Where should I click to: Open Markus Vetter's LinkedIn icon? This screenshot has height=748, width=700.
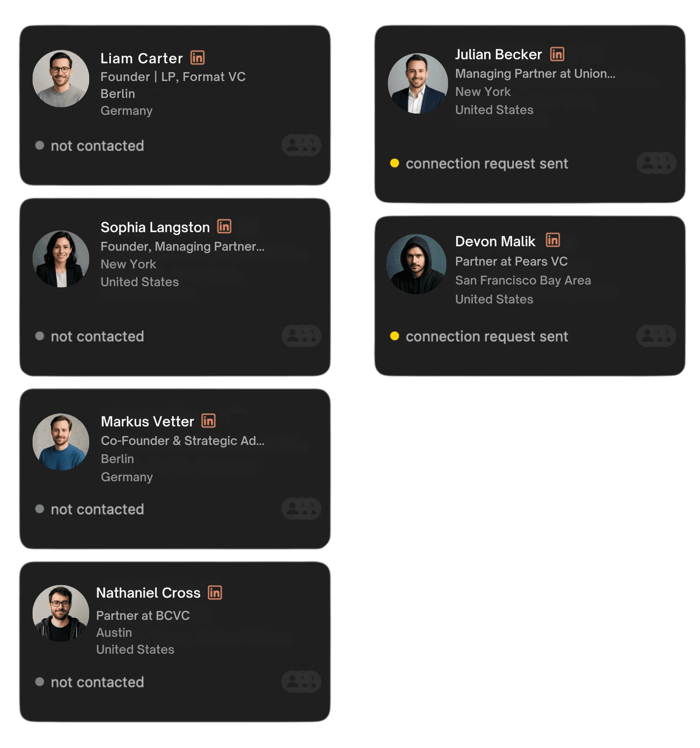tap(208, 421)
